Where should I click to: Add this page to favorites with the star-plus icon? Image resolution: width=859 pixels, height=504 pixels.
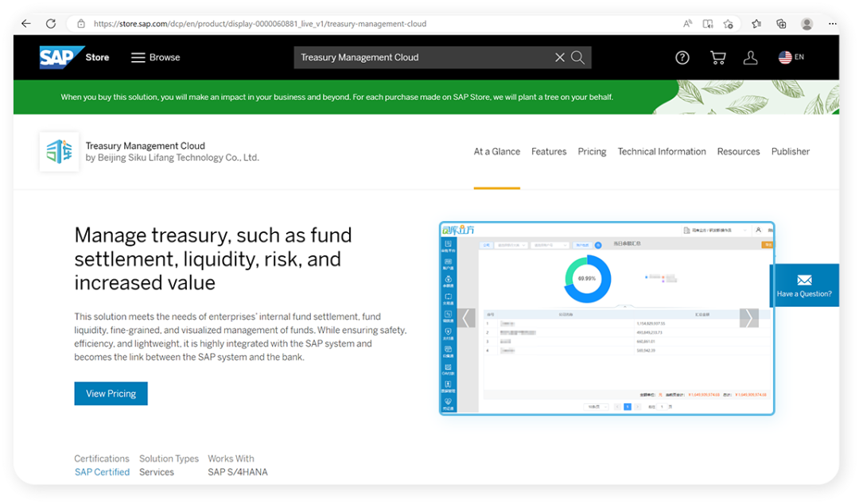pos(728,24)
